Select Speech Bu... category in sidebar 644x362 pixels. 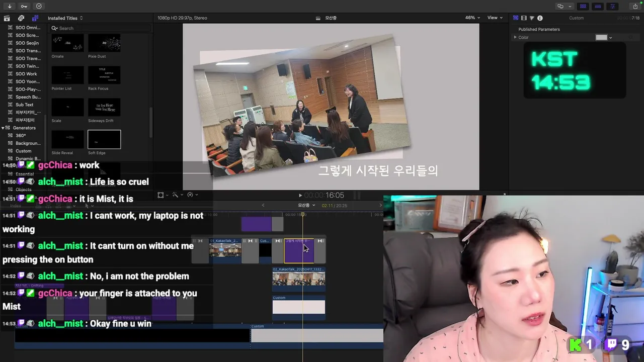(x=24, y=97)
